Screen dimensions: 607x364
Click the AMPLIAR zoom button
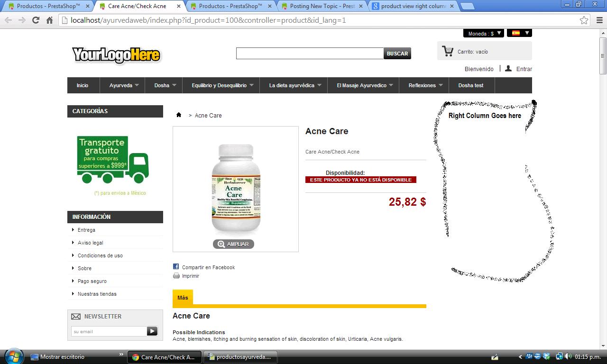point(233,244)
